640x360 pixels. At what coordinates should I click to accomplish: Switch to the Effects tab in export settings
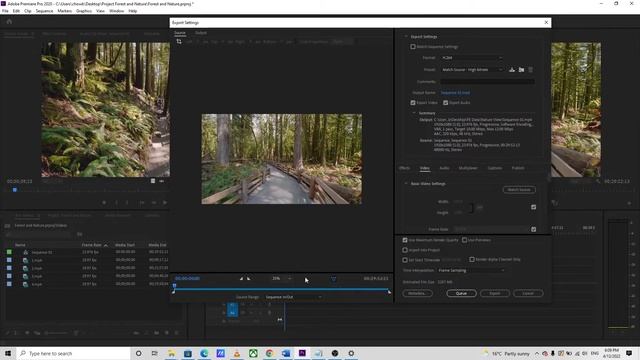(x=404, y=168)
